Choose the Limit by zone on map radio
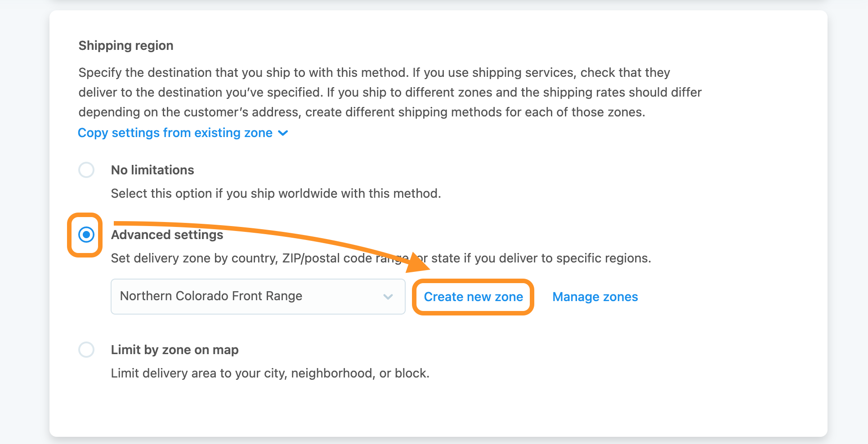Screen dimensions: 868x444 pos(86,350)
